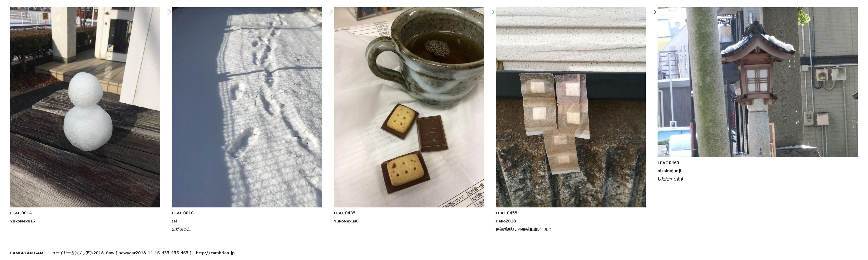Click author name nishinojunji
Screen dimensions: 868x260
[669, 171]
